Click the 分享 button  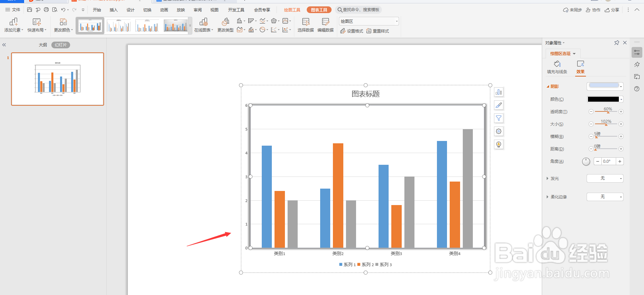612,10
